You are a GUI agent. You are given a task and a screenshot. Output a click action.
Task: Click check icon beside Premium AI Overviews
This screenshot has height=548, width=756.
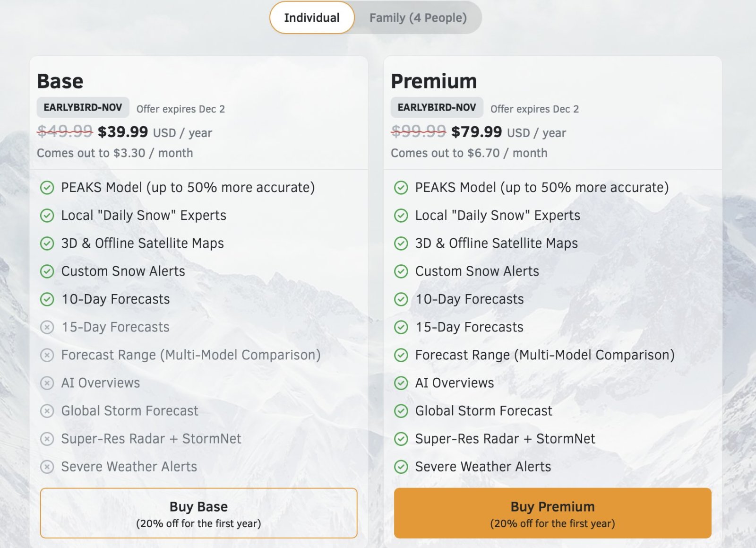[x=401, y=383]
